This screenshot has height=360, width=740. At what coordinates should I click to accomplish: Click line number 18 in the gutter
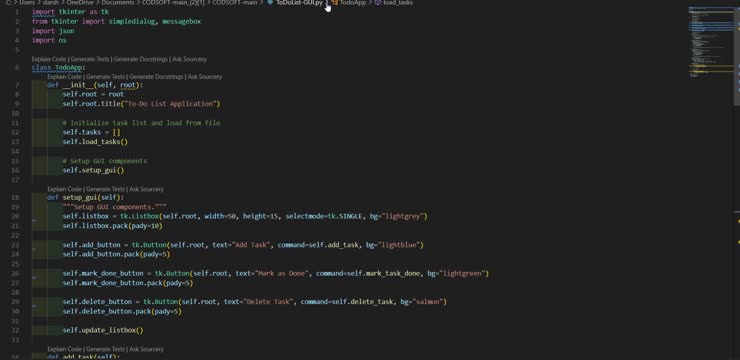(16, 198)
